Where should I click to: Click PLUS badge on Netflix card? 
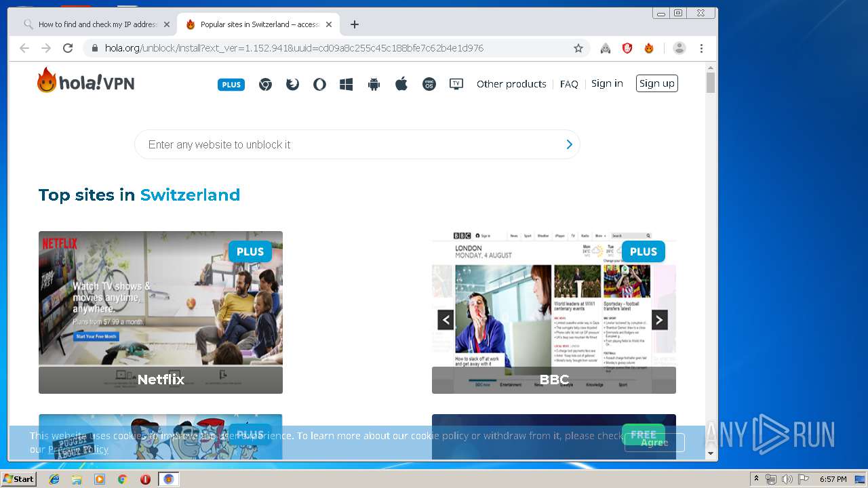(x=250, y=251)
